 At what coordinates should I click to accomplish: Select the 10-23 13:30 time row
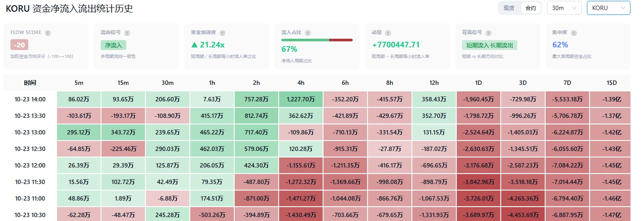317,116
